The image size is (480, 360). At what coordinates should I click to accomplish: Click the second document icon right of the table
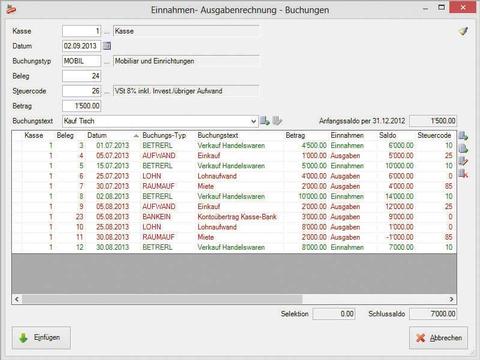463,148
